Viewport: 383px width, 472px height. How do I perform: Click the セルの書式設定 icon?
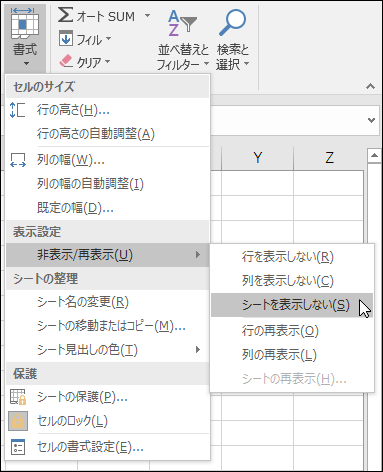(18, 447)
